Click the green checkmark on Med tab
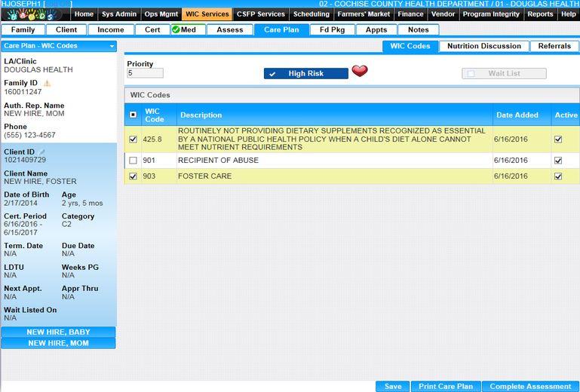Viewport: 580px width, 392px height. tap(176, 30)
